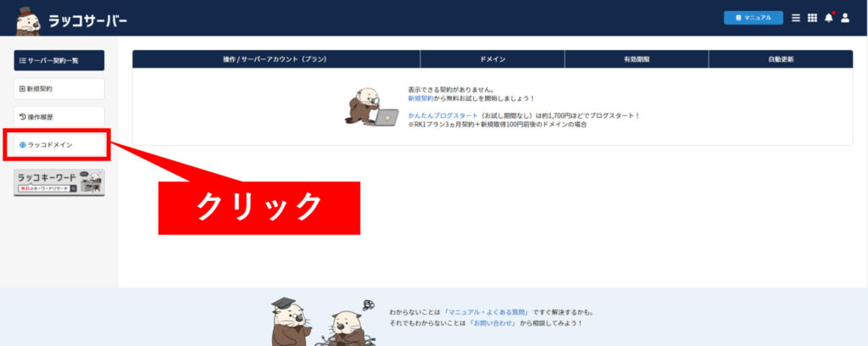This screenshot has width=868, height=346.
Task: Open the hamburger list menu icon
Action: click(x=795, y=18)
